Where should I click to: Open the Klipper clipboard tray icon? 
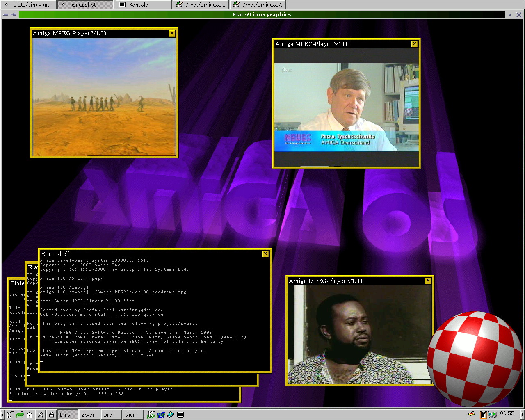click(483, 415)
